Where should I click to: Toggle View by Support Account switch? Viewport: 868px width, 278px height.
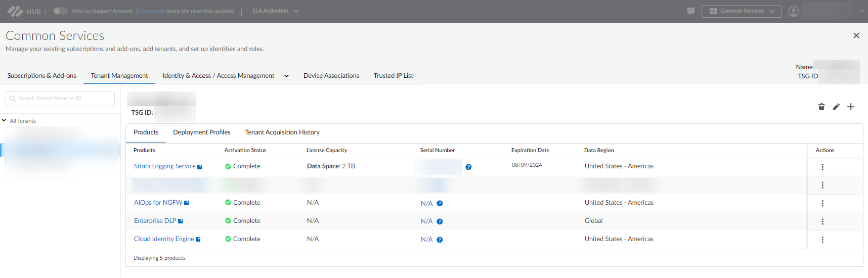click(60, 11)
